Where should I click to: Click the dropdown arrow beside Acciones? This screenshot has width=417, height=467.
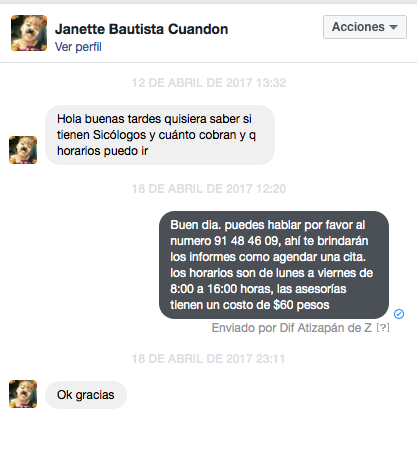tap(393, 27)
